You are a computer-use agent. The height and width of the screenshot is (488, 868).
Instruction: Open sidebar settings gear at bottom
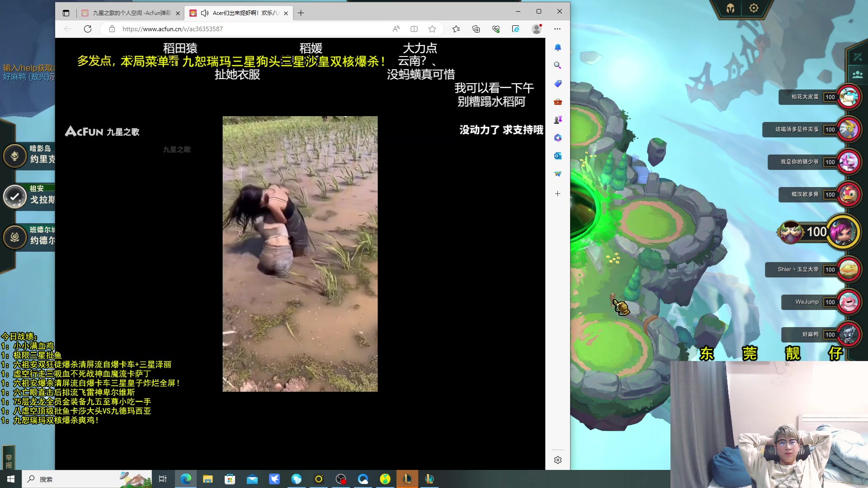click(x=558, y=460)
